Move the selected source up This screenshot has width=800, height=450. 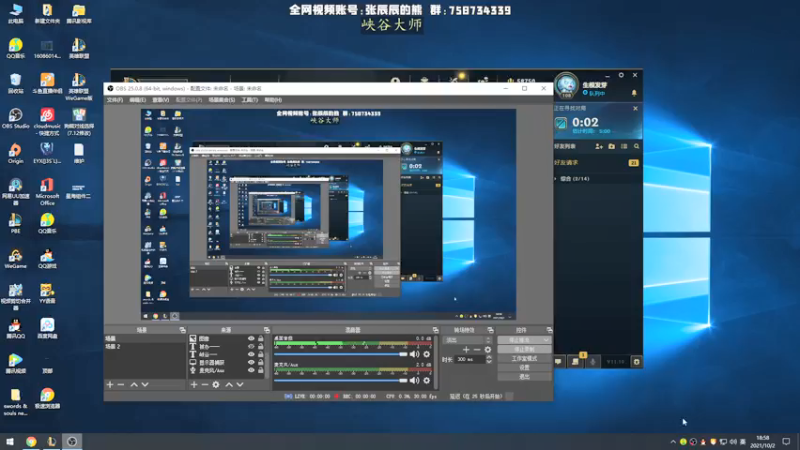(x=229, y=385)
